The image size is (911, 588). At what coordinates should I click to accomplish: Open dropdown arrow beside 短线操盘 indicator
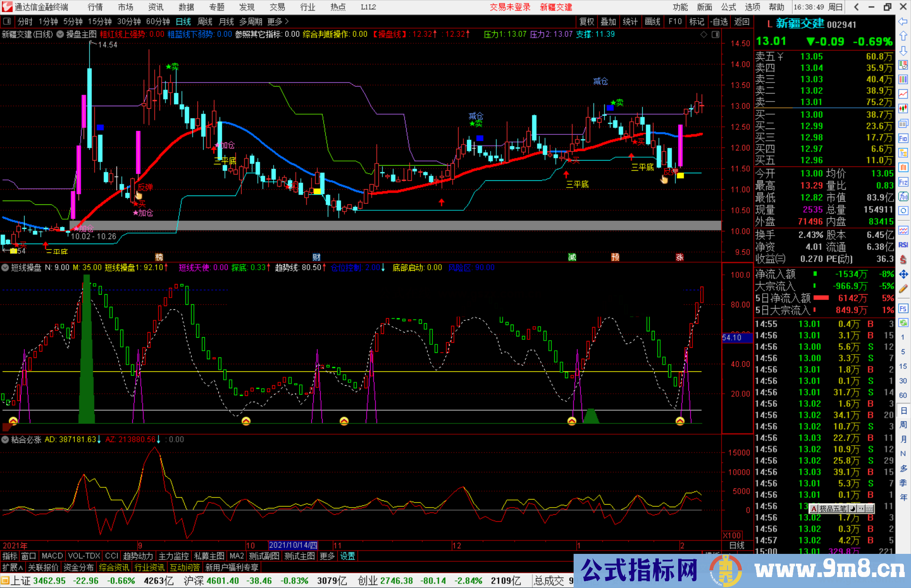coord(5,268)
